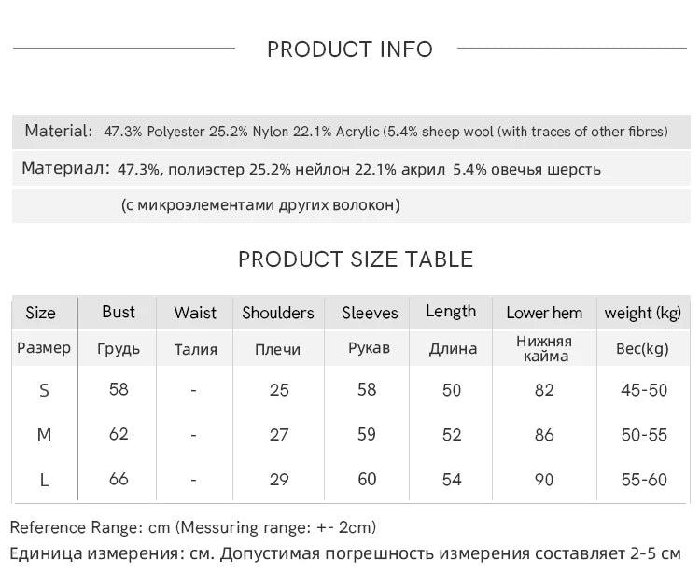Click the weight range 45-50 cell

[644, 390]
